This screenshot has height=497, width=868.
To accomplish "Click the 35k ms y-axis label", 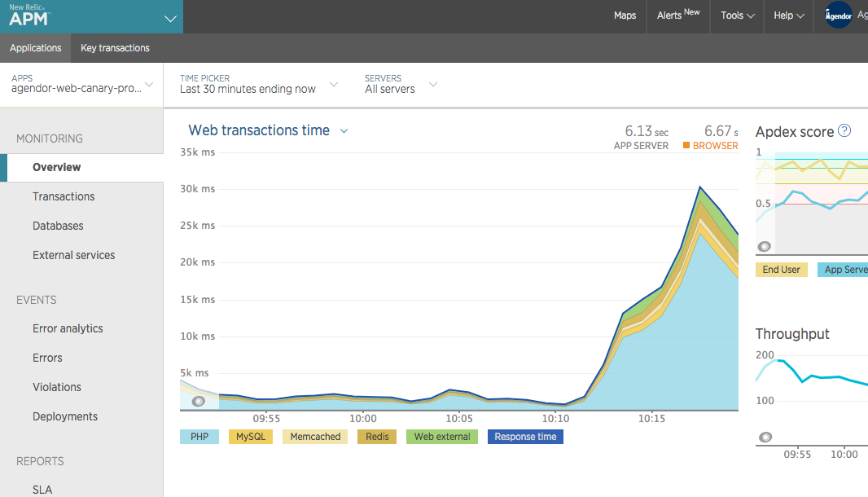I will coord(197,152).
